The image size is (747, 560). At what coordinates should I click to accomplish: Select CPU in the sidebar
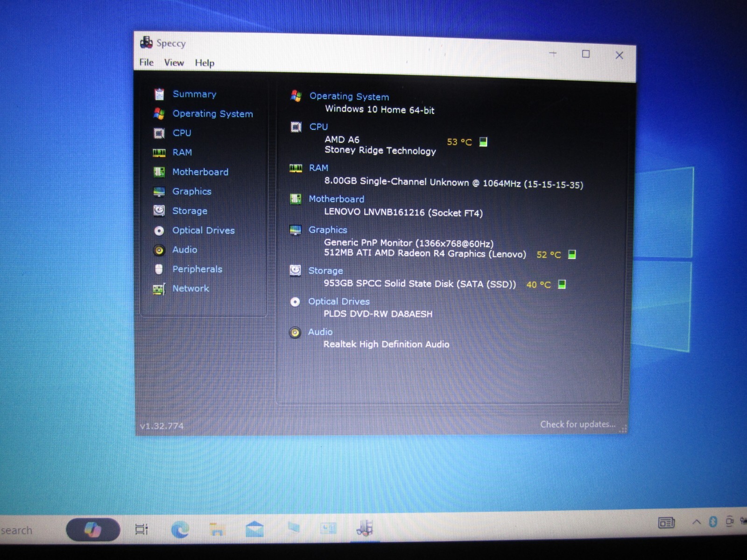(182, 133)
